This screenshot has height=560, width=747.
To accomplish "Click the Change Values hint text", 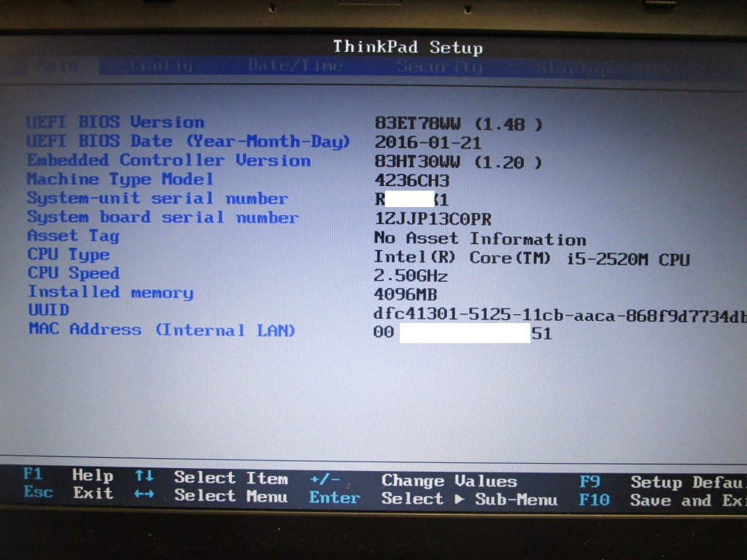I will coord(449,481).
